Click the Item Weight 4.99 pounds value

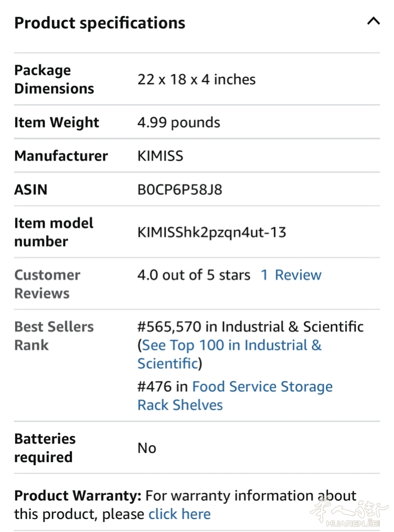[178, 122]
